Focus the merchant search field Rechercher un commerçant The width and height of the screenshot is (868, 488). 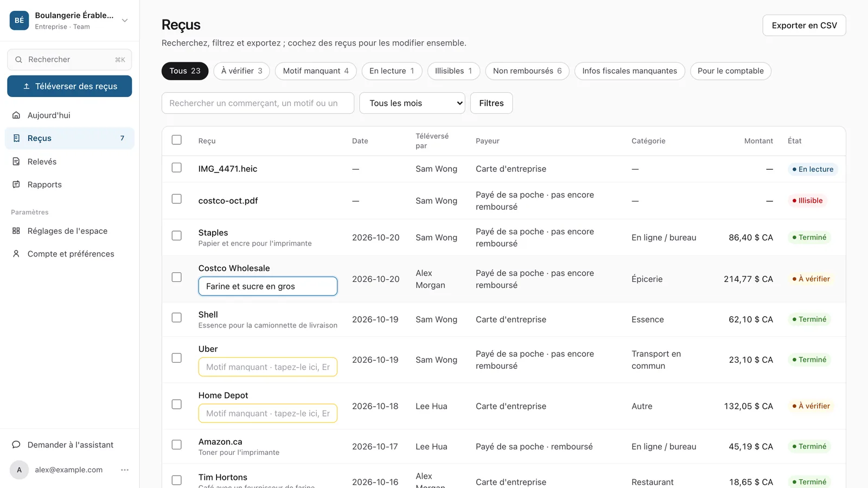(x=258, y=103)
